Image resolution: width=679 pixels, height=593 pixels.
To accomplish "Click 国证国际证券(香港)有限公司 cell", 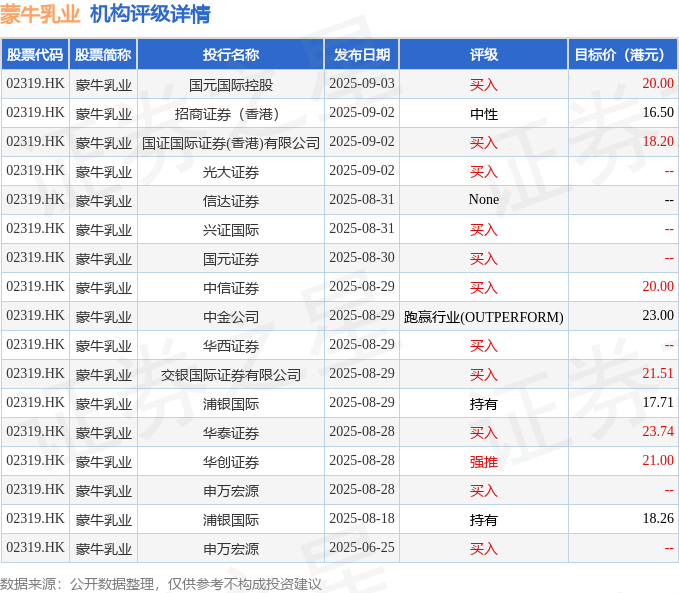I will (x=231, y=143).
